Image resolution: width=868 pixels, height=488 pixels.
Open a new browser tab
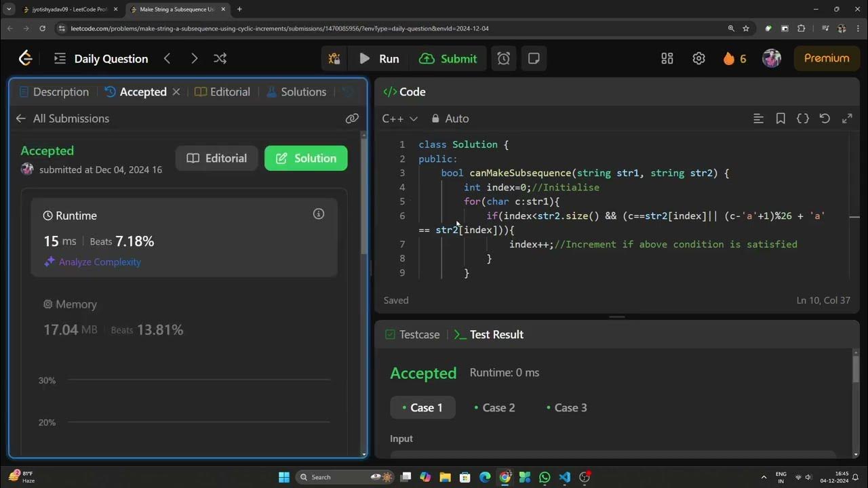point(239,9)
